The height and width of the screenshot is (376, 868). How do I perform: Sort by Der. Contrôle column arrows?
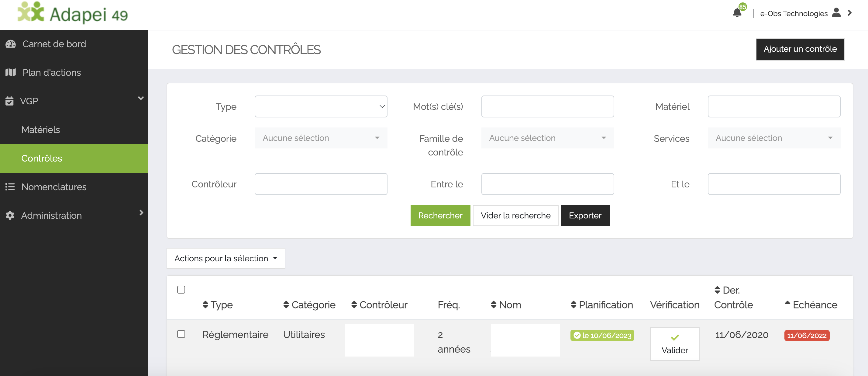coord(717,290)
